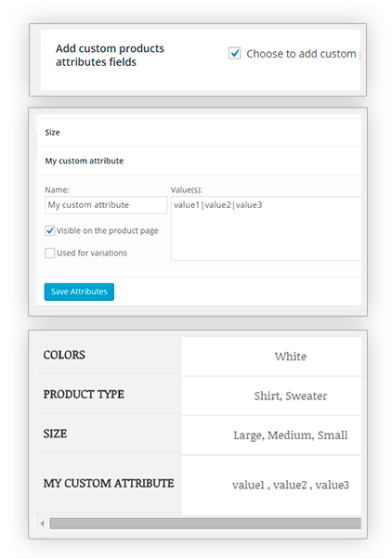Click the Shirt, Sweater value cell
392x559 pixels.
[x=271, y=396]
